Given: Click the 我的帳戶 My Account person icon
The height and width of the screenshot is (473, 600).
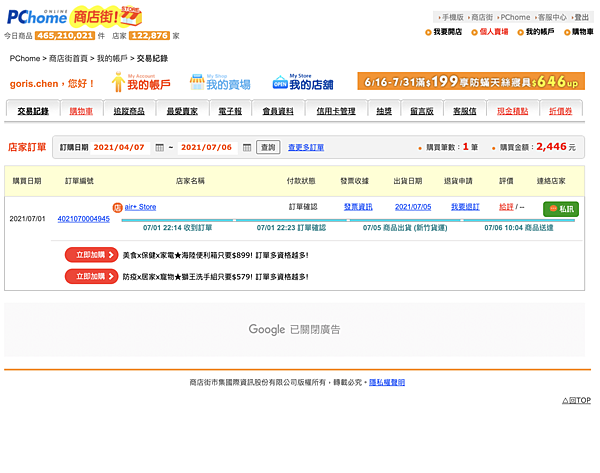Looking at the screenshot, I should 118,82.
